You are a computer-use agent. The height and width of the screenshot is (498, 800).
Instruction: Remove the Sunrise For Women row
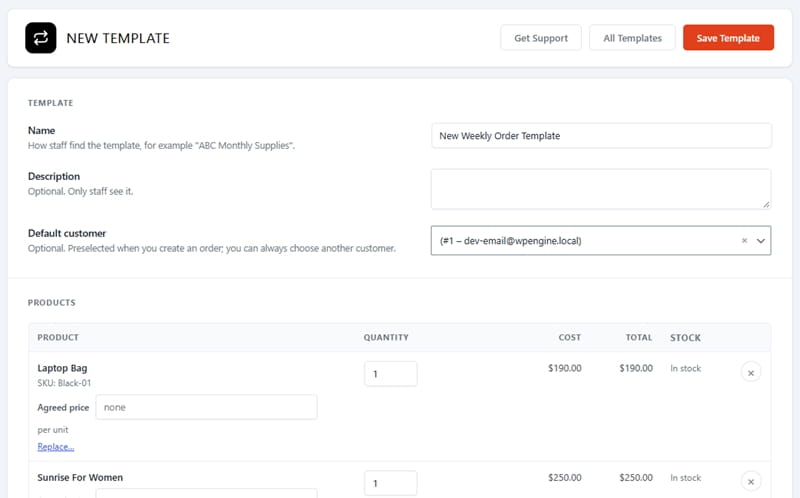tap(751, 482)
